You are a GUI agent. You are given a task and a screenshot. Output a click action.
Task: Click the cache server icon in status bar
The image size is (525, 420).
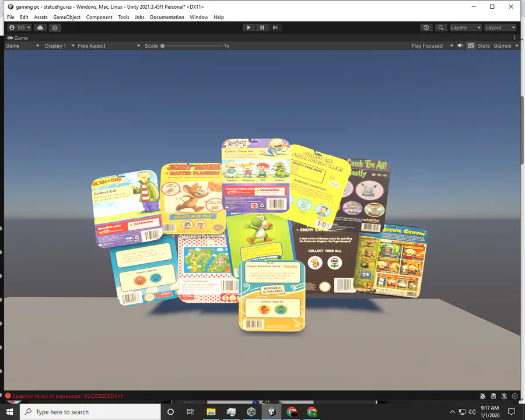(x=493, y=396)
